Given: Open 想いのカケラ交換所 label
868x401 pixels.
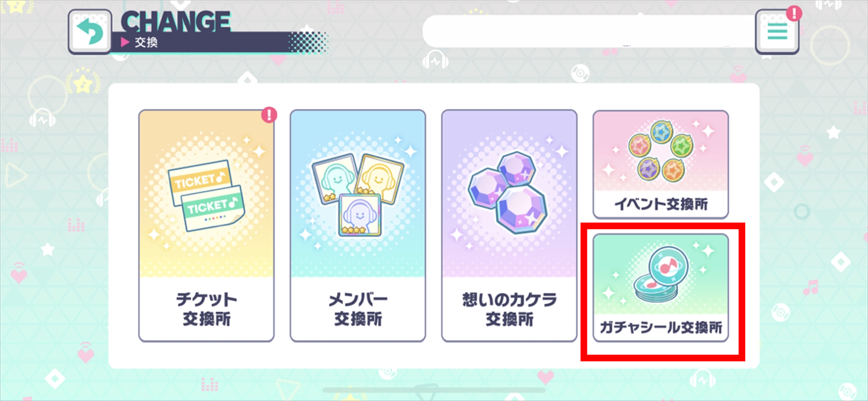Looking at the screenshot, I should click(509, 309).
